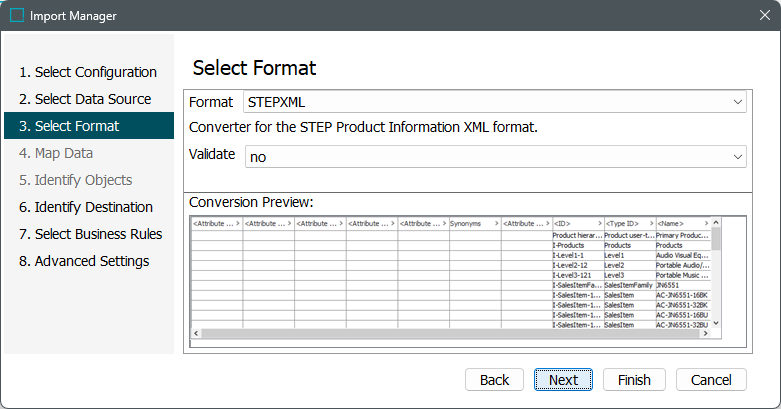Image resolution: width=781 pixels, height=409 pixels.
Task: Jump to step 7 Select Business Rules
Action: pos(90,234)
